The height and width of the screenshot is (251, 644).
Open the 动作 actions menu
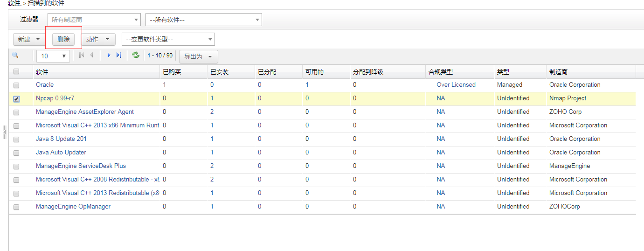98,40
